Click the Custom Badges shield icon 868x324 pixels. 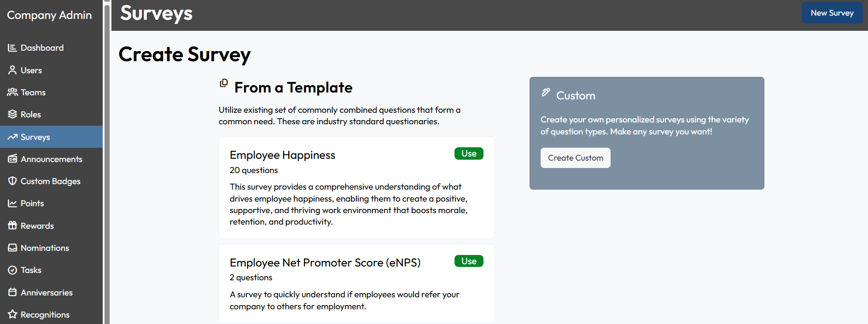point(12,181)
